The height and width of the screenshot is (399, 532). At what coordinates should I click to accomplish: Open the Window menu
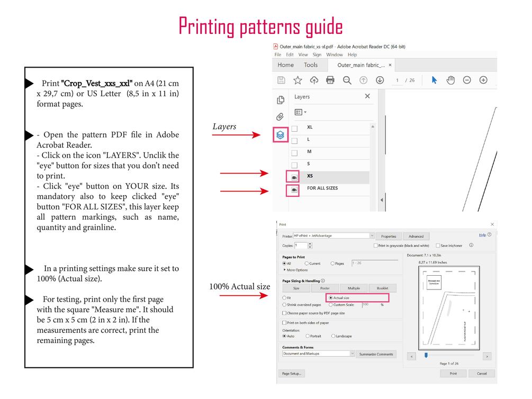coord(335,55)
